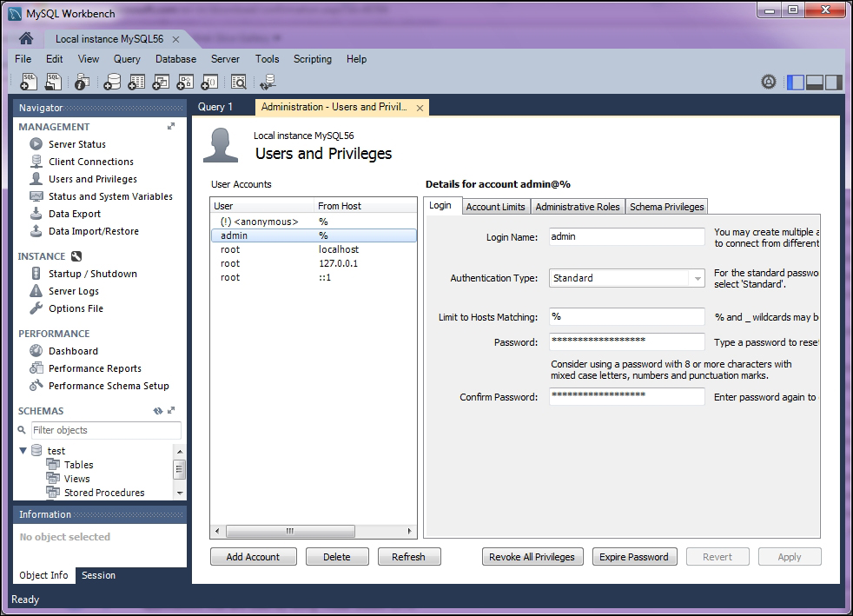Open an SQL script file
Image resolution: width=853 pixels, height=616 pixels.
(53, 82)
